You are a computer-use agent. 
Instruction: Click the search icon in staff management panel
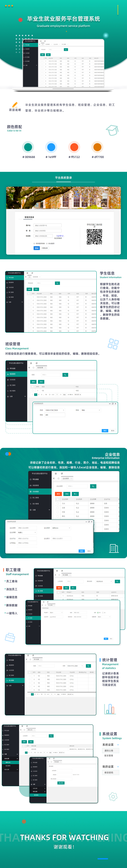click(117, 581)
